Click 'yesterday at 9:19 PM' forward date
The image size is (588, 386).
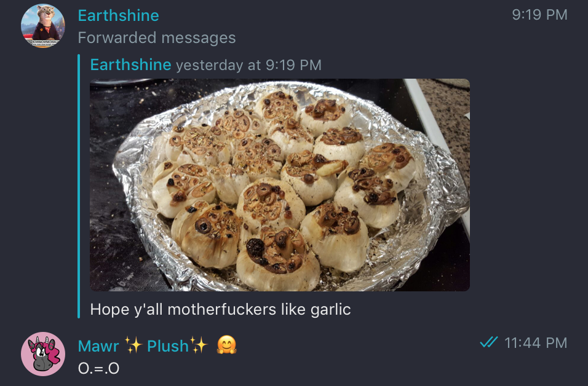[248, 65]
